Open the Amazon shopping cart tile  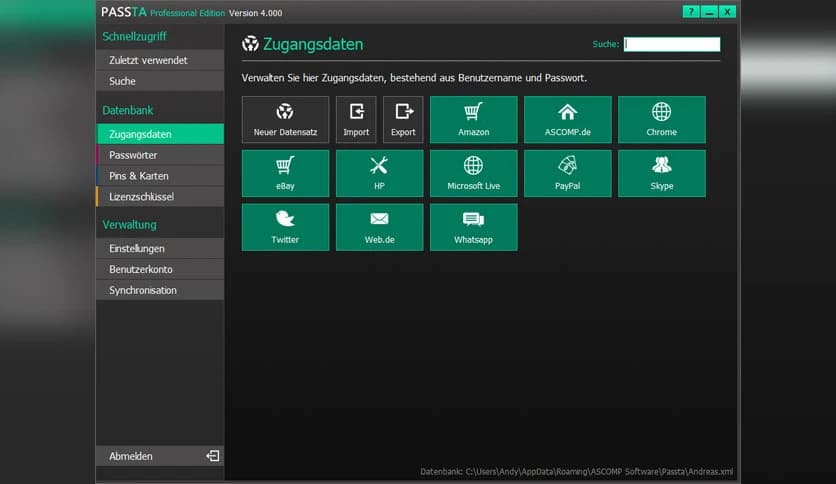473,120
